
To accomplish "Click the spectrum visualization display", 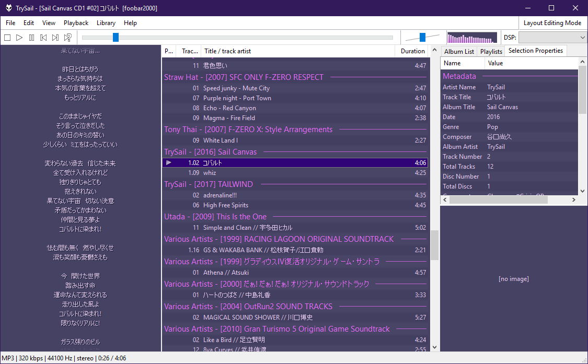I will coord(472,38).
